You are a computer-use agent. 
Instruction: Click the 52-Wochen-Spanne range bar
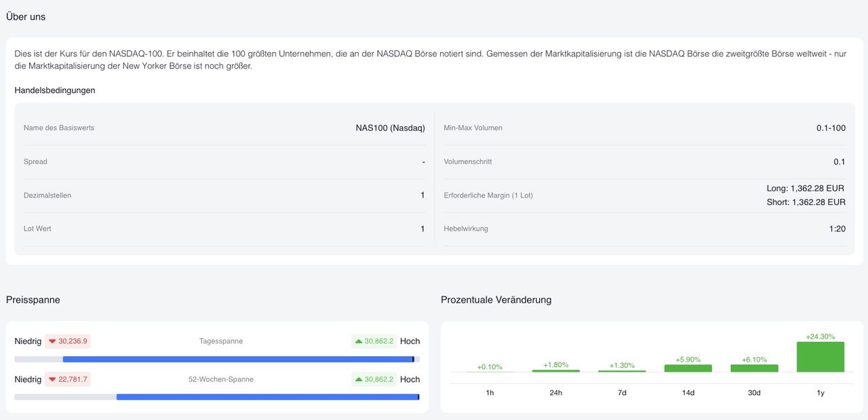point(217,397)
